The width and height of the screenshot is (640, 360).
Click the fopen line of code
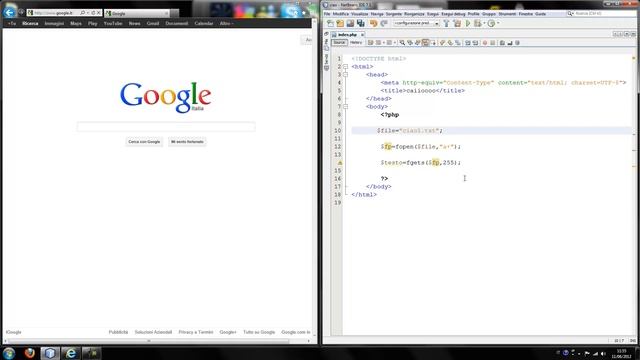420,147
